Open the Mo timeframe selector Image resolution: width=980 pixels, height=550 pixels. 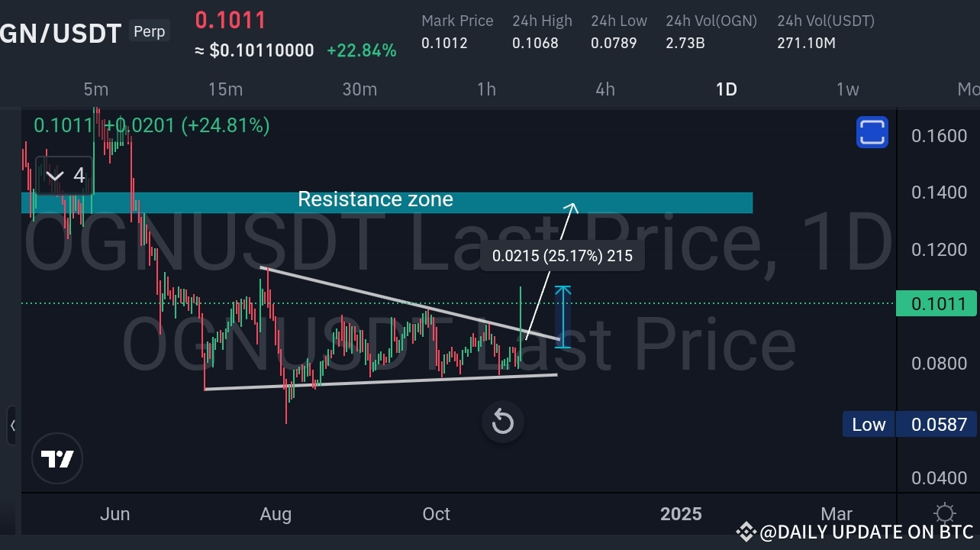pyautogui.click(x=968, y=89)
